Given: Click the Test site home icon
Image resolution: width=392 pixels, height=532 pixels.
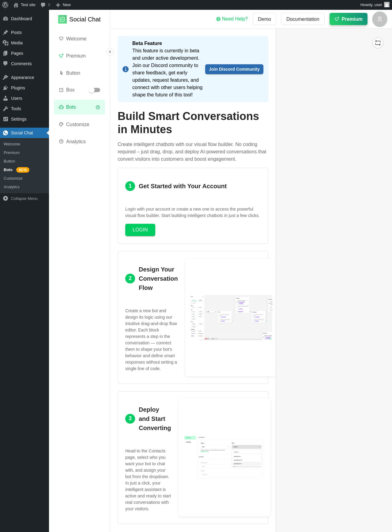Looking at the screenshot, I should tap(16, 5).
